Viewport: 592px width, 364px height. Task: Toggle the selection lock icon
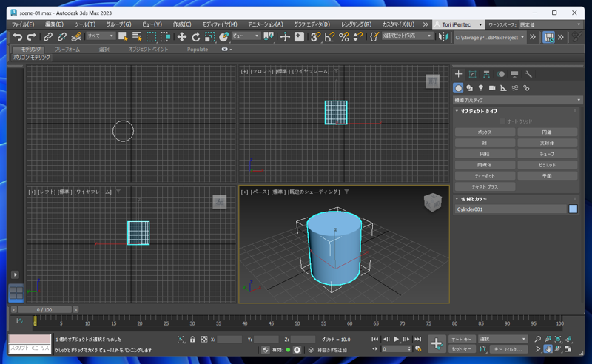(192, 340)
